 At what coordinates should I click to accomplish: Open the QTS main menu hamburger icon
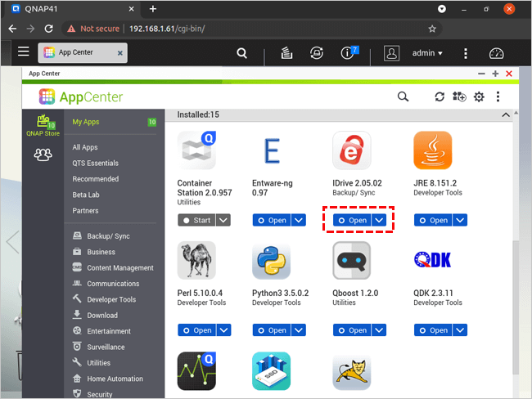point(24,52)
